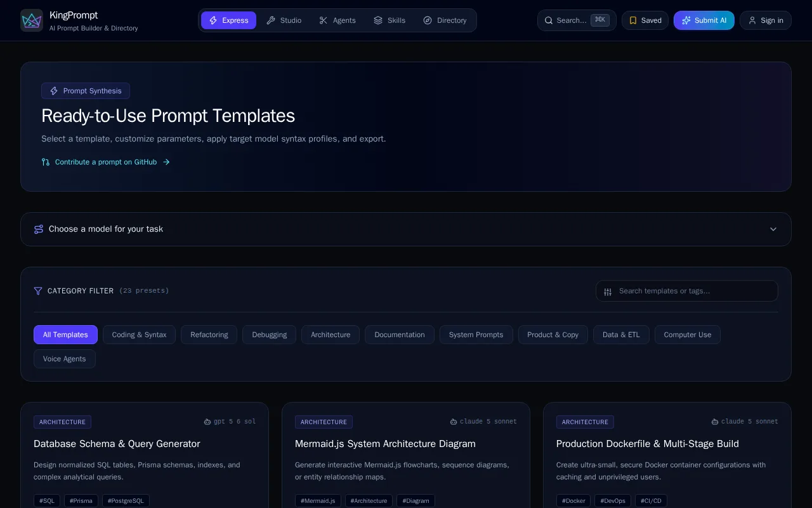This screenshot has height=508, width=812.
Task: Filter by Coding & Syntax
Action: pos(139,335)
